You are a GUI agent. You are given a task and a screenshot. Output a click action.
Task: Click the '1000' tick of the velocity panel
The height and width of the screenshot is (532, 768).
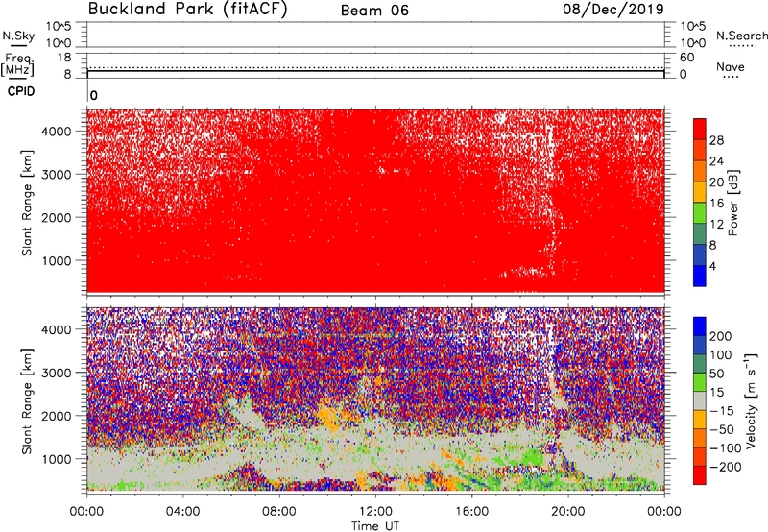pyautogui.click(x=57, y=459)
